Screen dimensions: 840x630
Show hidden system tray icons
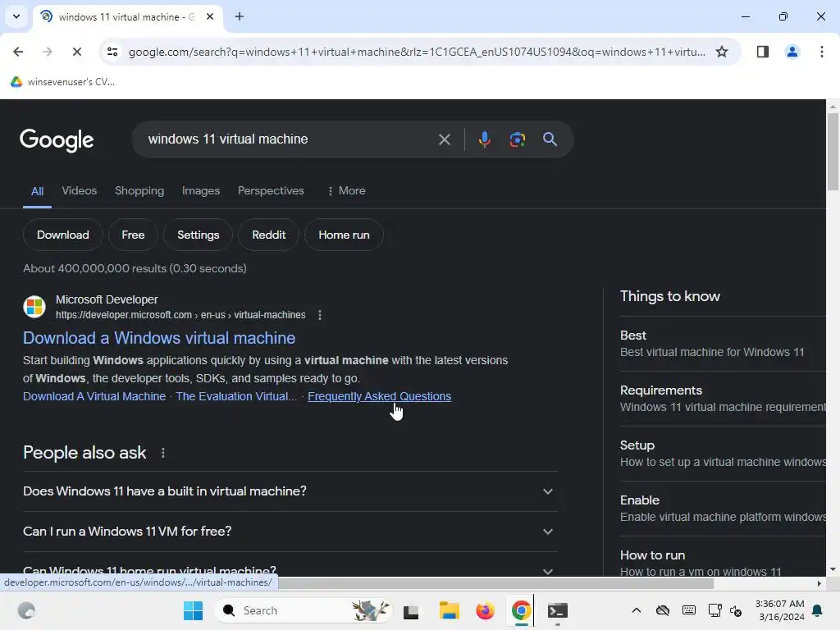point(636,610)
